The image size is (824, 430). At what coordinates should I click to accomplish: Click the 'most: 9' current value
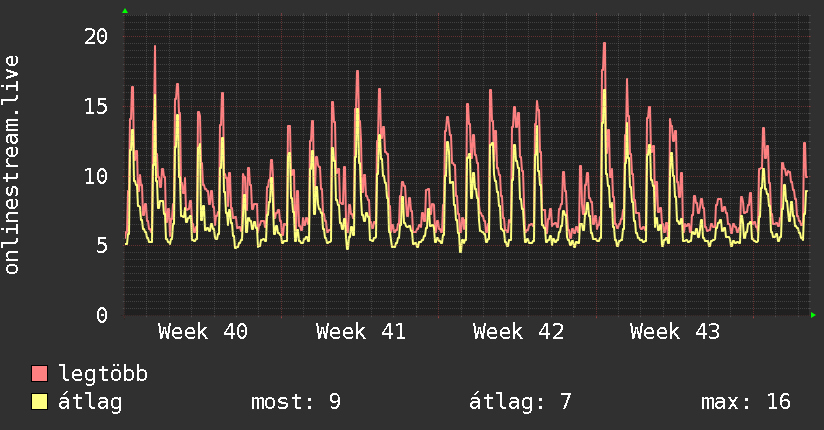(296, 402)
